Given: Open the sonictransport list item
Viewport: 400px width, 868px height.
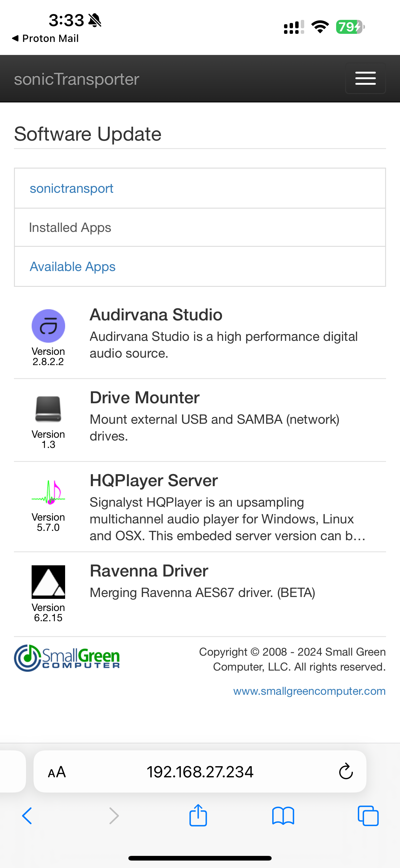Looking at the screenshot, I should (71, 188).
